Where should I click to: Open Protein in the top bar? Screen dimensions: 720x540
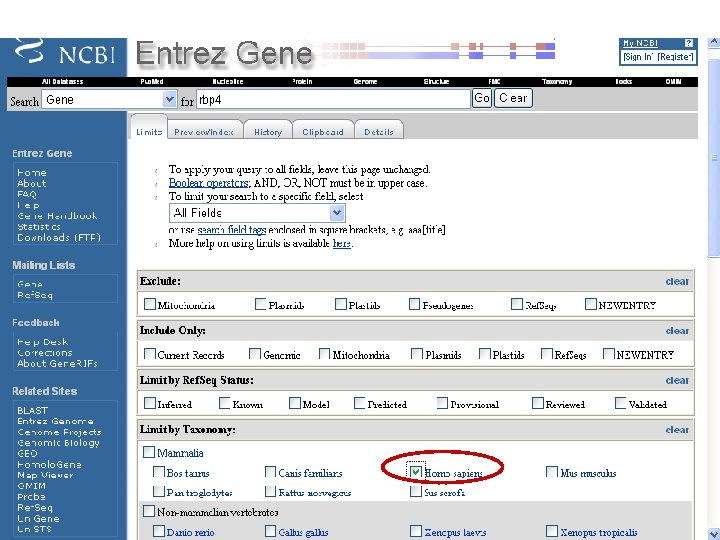pos(302,82)
